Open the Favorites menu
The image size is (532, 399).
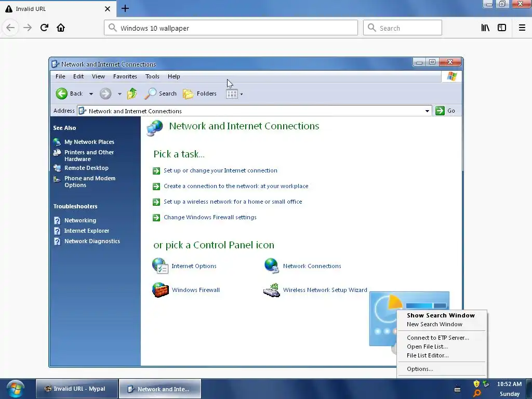click(x=125, y=76)
